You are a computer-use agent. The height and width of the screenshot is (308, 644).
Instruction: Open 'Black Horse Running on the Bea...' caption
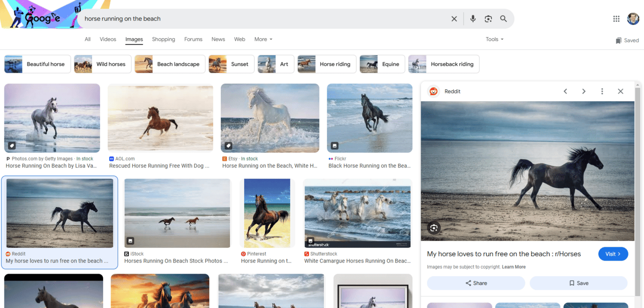click(369, 166)
